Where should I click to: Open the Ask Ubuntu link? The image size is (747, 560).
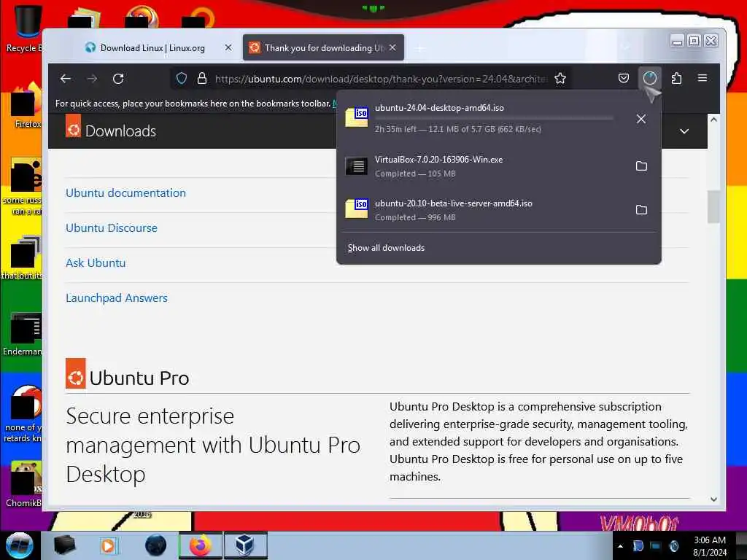[x=96, y=262]
